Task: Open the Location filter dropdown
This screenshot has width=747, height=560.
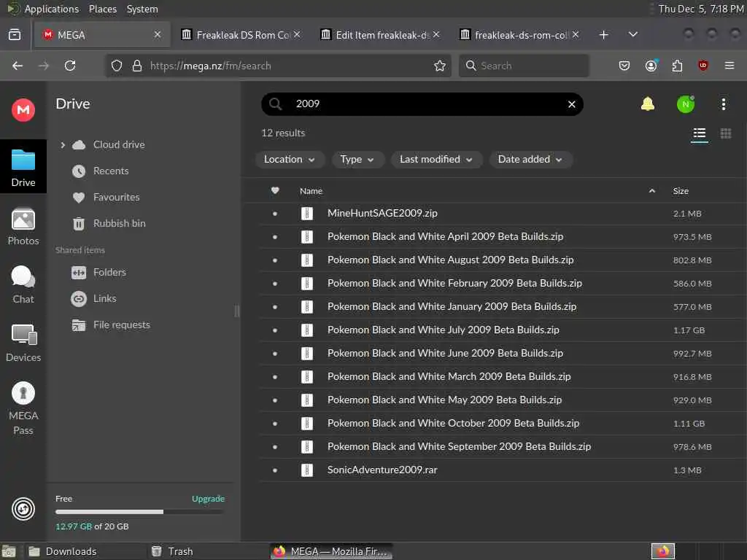Action: click(290, 160)
